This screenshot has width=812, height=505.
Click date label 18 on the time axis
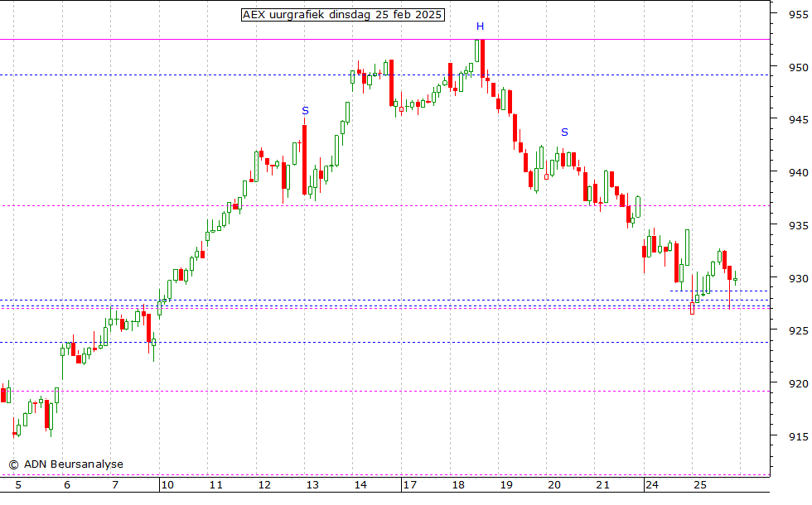pos(457,485)
